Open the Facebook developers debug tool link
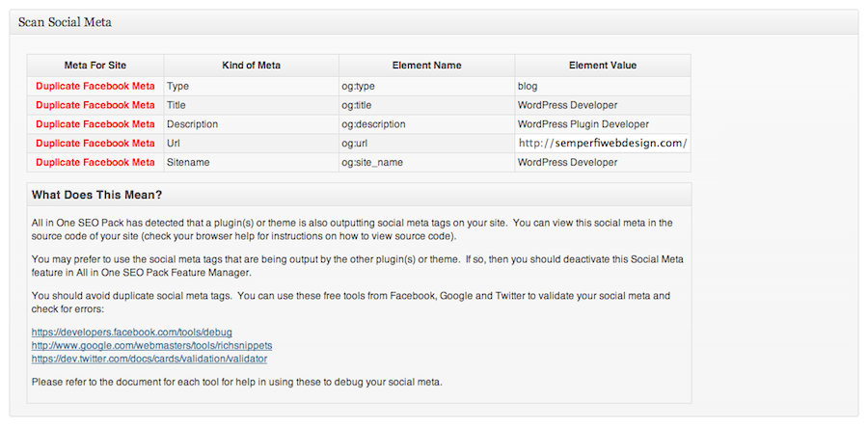The height and width of the screenshot is (426, 868). 131,332
